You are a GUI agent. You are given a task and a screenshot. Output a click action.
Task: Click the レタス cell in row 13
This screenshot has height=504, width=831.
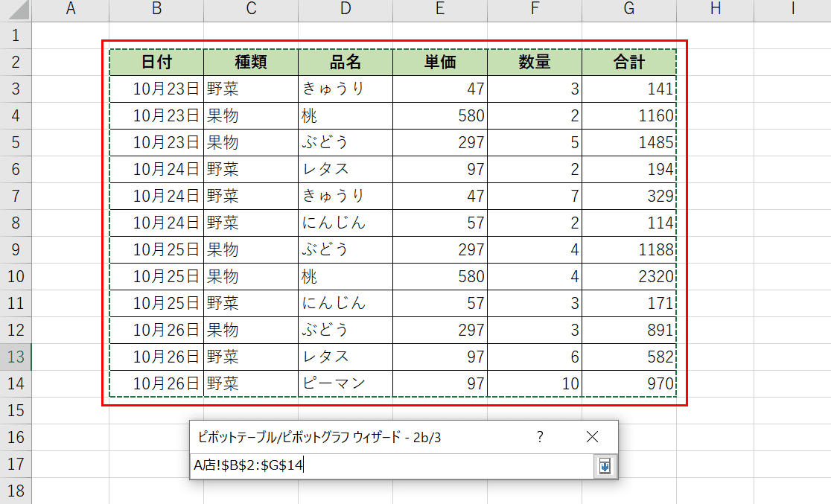pyautogui.click(x=346, y=357)
